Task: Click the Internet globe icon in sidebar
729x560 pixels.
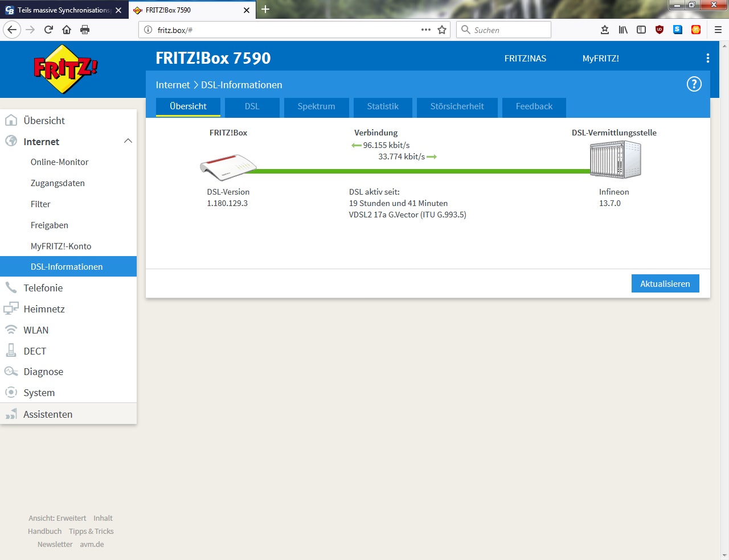Action: (11, 141)
